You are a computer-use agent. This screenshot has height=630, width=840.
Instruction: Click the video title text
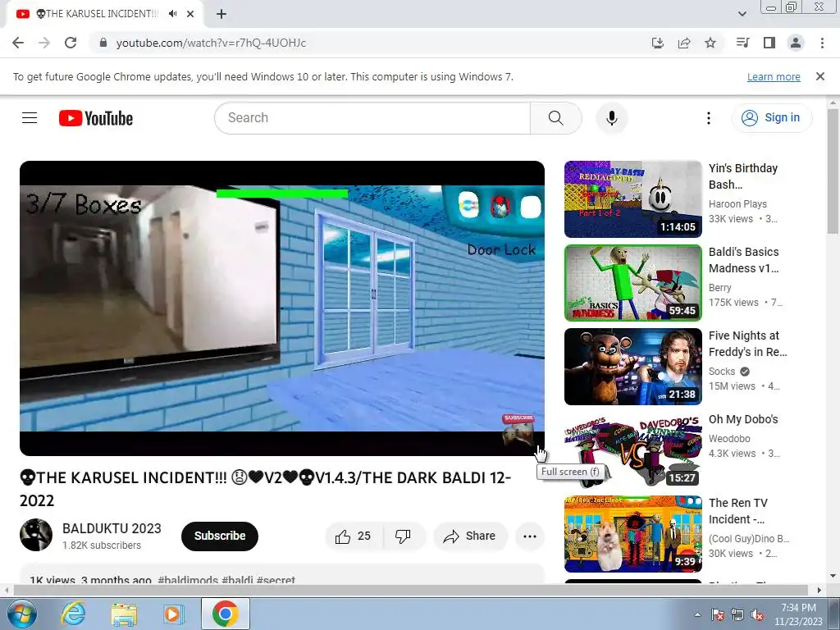[x=265, y=489]
